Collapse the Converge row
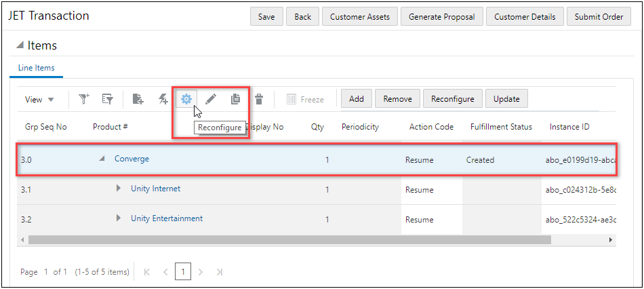The image size is (644, 289). (102, 159)
